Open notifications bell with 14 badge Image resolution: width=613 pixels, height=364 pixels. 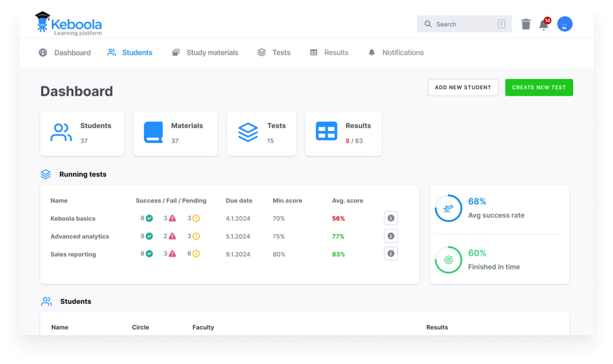tap(544, 24)
